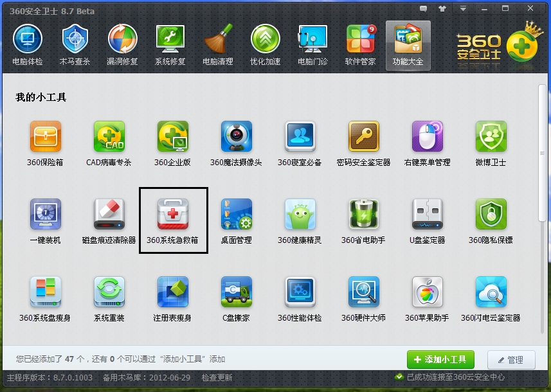Open the 密码安全鉴定器 tool
551x392 pixels.
pyautogui.click(x=364, y=137)
